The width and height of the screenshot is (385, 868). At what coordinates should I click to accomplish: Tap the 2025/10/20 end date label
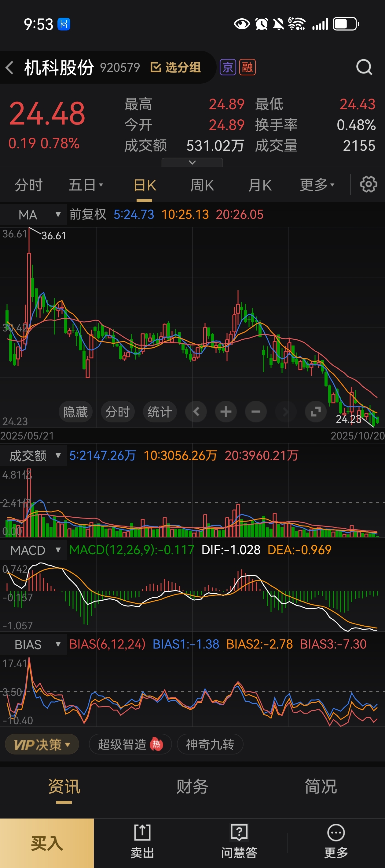coord(358,436)
